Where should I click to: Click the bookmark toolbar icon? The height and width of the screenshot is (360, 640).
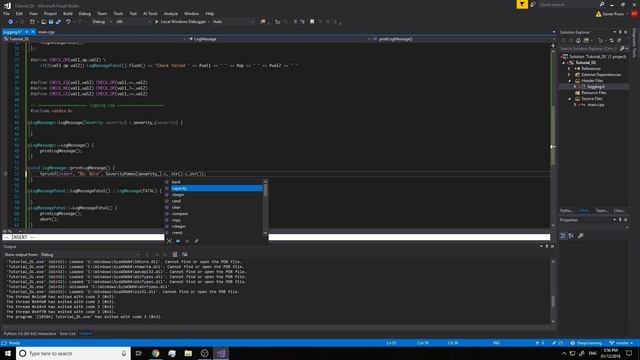(312, 22)
